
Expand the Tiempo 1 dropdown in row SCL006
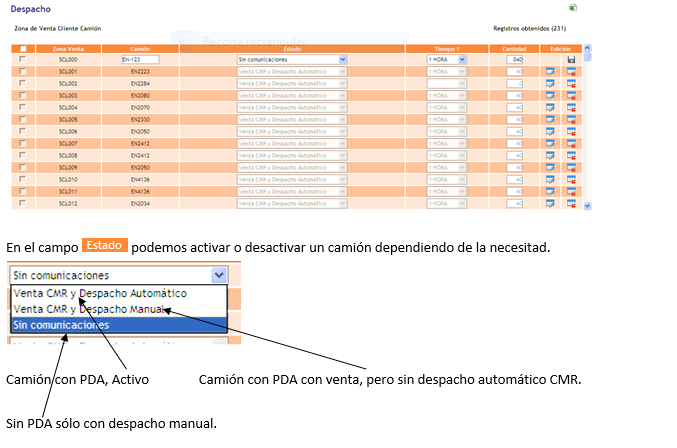tap(447, 132)
